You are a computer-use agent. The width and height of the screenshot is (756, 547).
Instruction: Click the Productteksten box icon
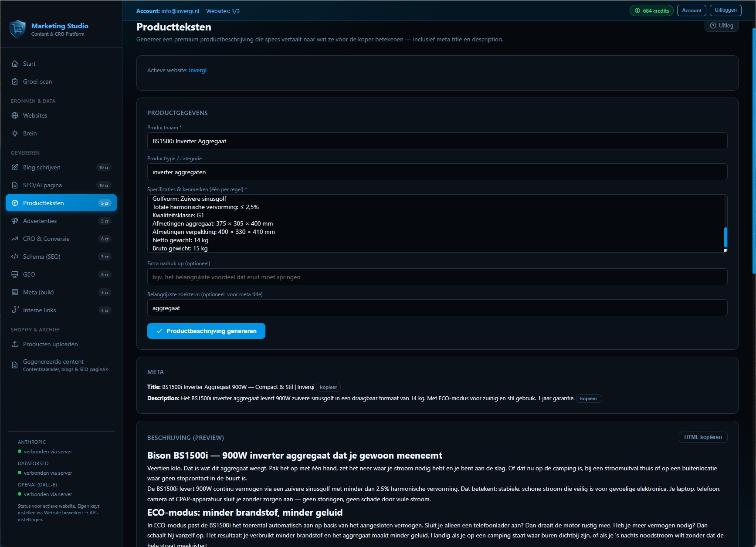[15, 203]
